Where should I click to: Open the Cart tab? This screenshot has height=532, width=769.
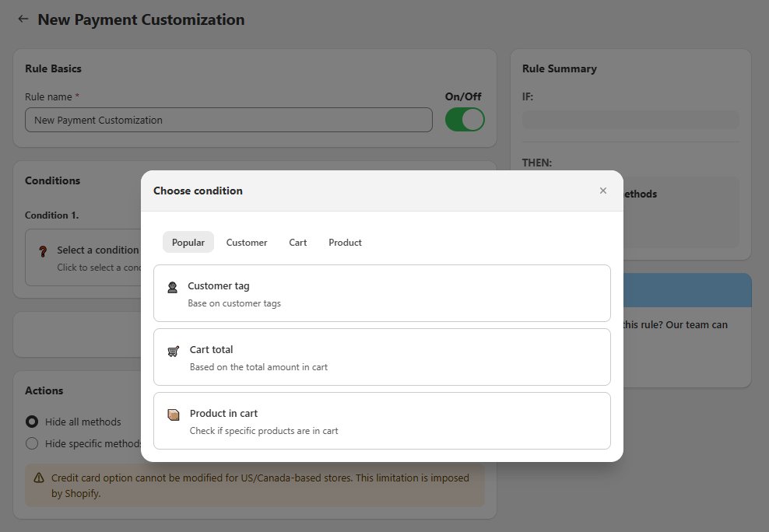tap(297, 242)
